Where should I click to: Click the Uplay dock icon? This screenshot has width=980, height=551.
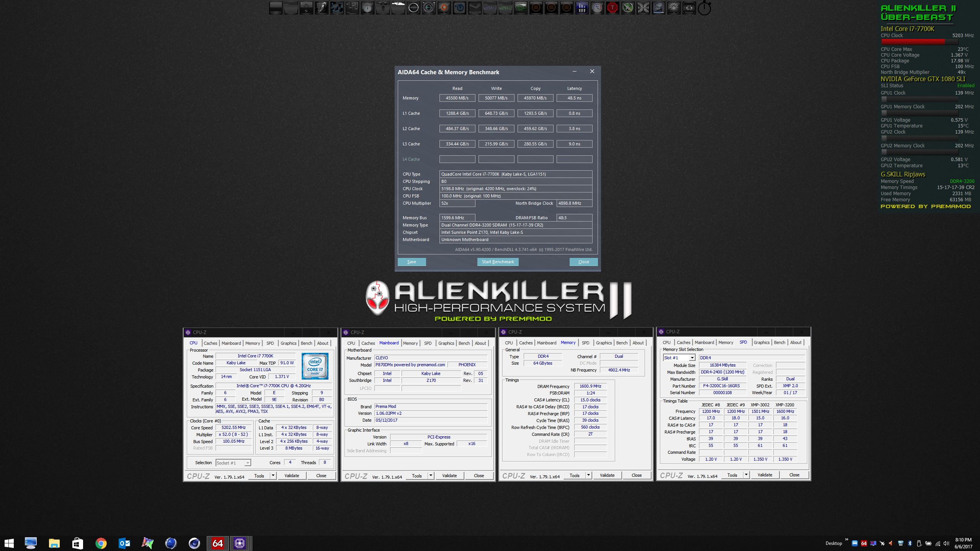pyautogui.click(x=459, y=8)
